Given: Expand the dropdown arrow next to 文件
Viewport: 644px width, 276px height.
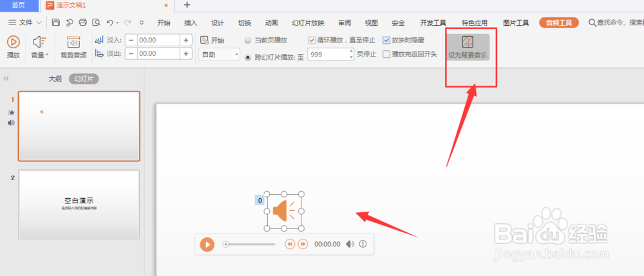Looking at the screenshot, I should tap(39, 23).
